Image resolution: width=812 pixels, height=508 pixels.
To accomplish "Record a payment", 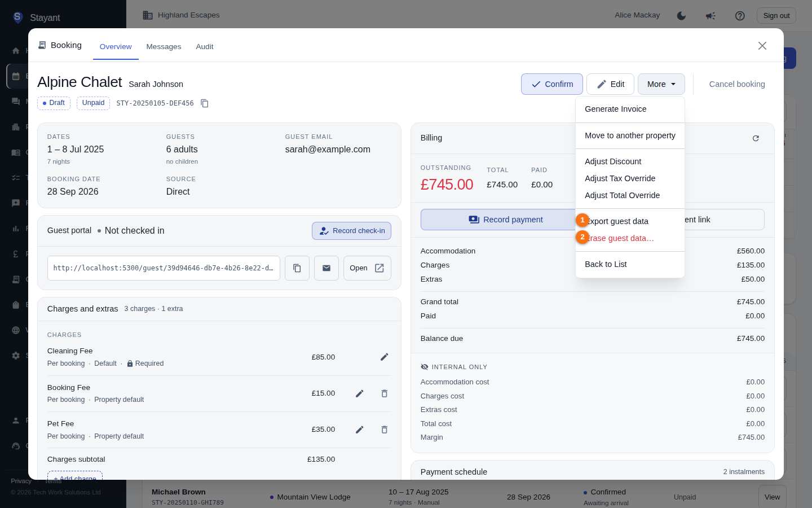I will point(505,220).
